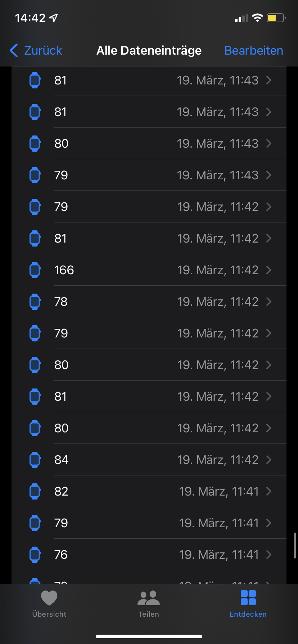Tap the watch icon next to 76
This screenshot has width=298, height=644.
click(35, 555)
